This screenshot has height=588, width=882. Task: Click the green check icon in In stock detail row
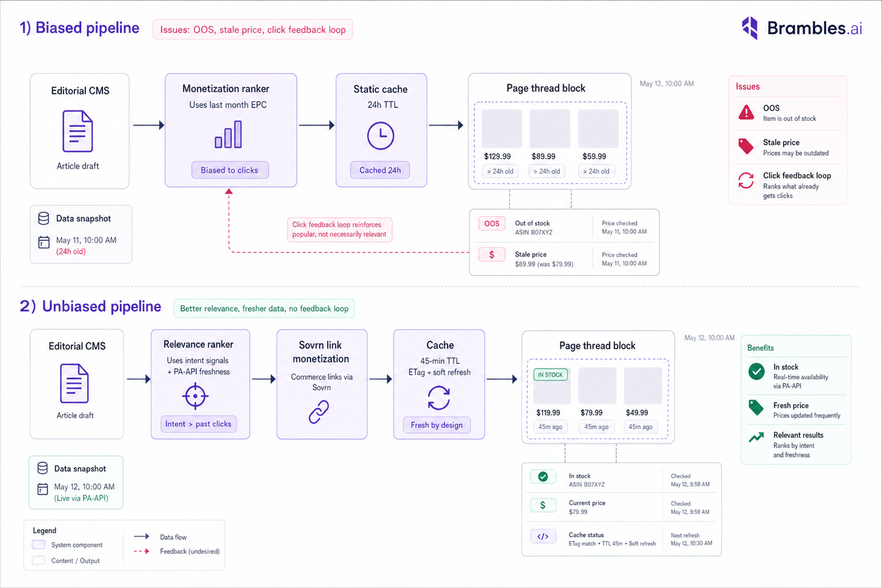[x=543, y=477]
